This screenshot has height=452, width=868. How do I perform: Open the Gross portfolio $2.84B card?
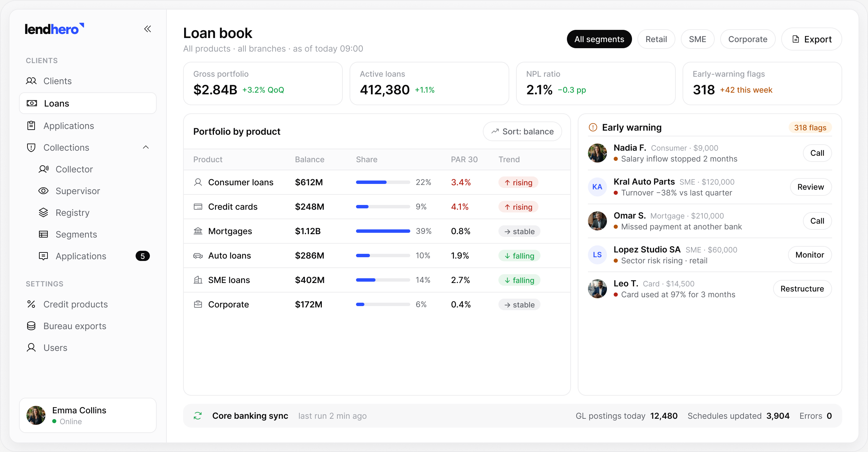pos(263,83)
